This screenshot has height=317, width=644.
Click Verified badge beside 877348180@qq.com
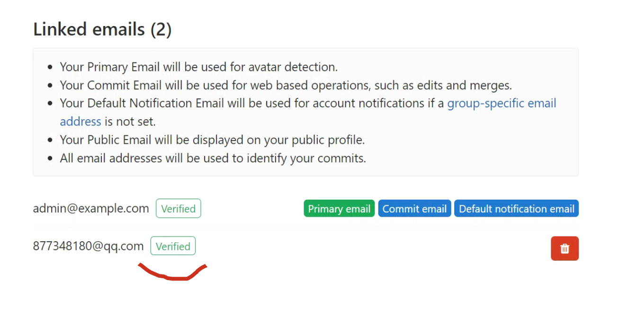[x=173, y=246]
